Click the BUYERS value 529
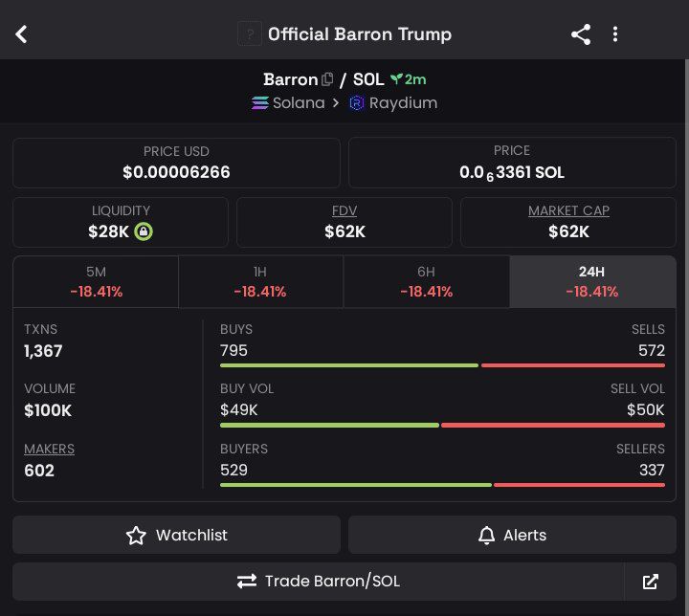Viewport: 689px width, 616px height. [233, 470]
